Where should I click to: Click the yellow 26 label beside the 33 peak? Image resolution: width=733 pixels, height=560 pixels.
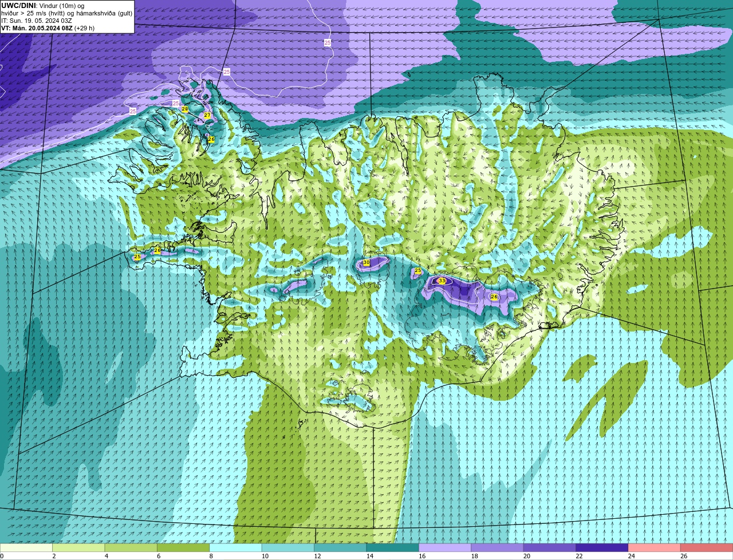tap(494, 297)
